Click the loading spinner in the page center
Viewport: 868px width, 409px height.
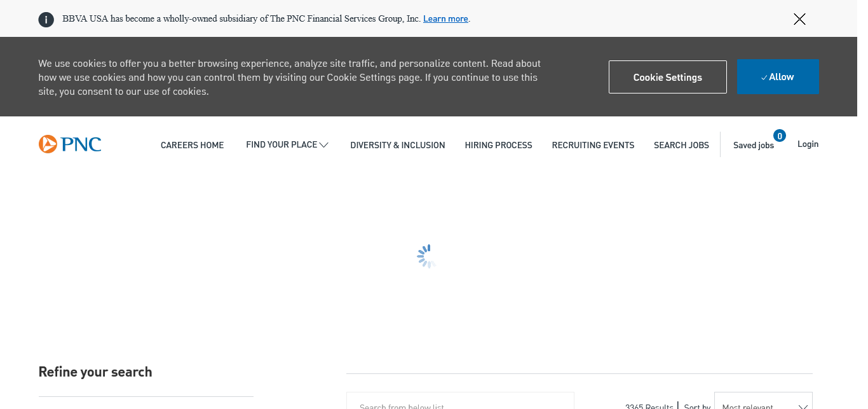(x=426, y=256)
